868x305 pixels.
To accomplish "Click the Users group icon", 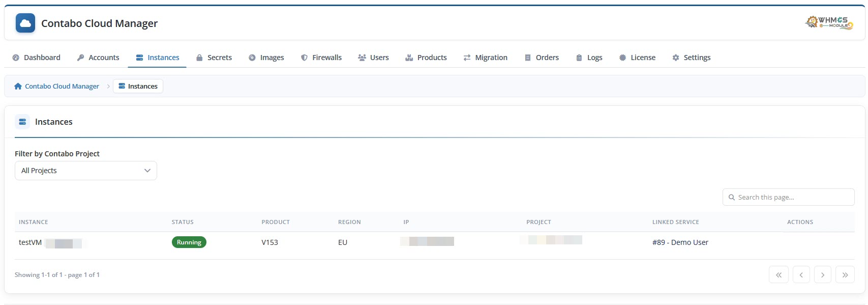I will click(362, 58).
